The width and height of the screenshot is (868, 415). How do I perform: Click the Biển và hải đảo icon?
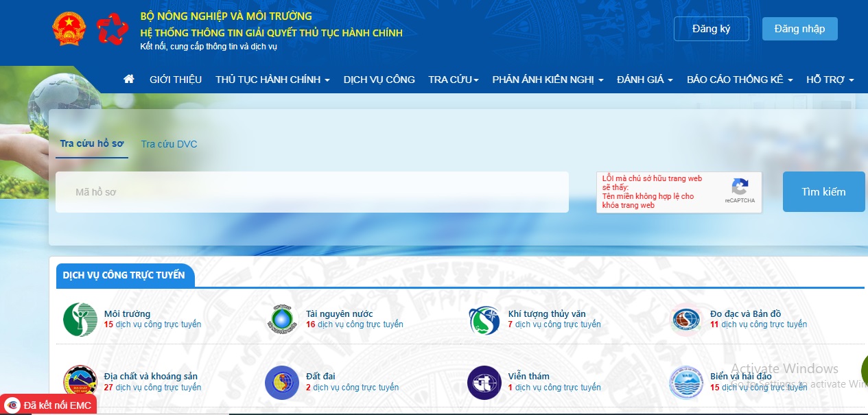(x=686, y=382)
